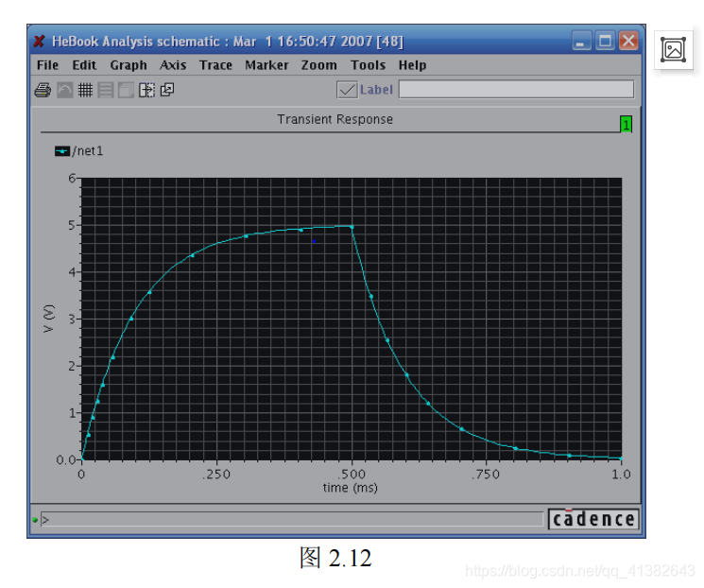Open the Zoom menu
Viewport: 704px width, 588px height.
(x=318, y=65)
